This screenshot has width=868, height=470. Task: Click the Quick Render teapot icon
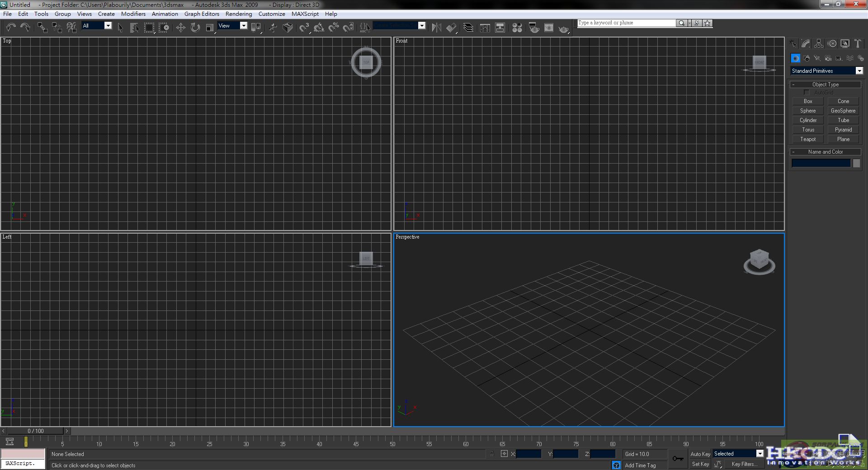tap(563, 28)
